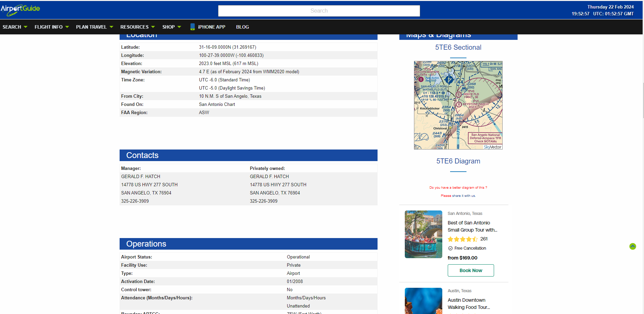Select the Control tower value No
This screenshot has height=314, width=644.
point(290,290)
